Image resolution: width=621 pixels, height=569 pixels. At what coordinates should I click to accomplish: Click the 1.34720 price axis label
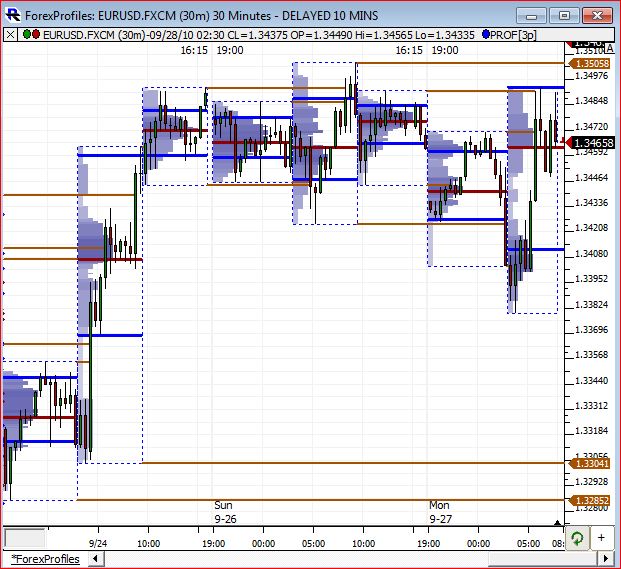point(591,127)
